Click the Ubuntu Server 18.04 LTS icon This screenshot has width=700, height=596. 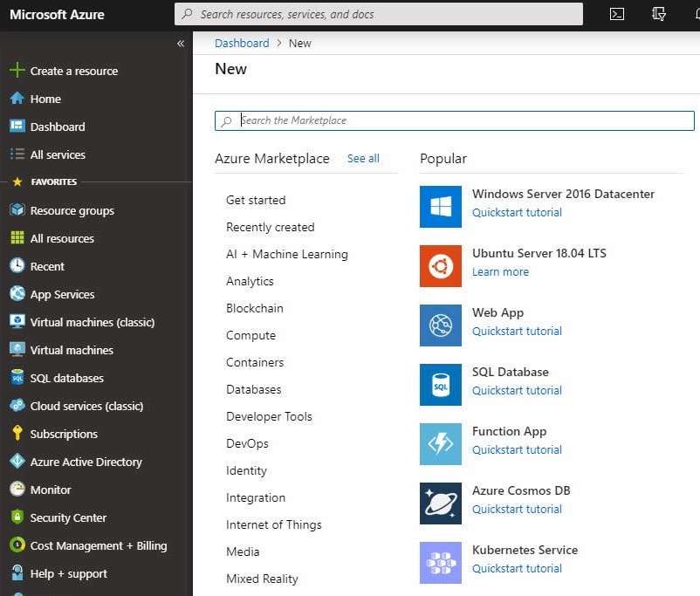(x=441, y=266)
